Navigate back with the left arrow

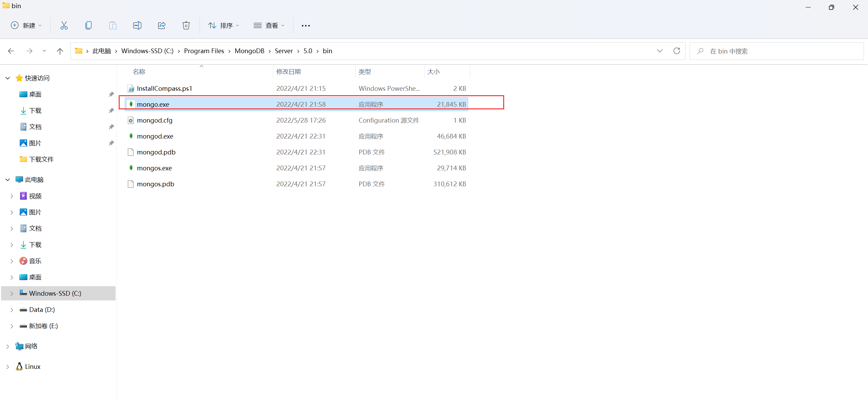pyautogui.click(x=11, y=51)
